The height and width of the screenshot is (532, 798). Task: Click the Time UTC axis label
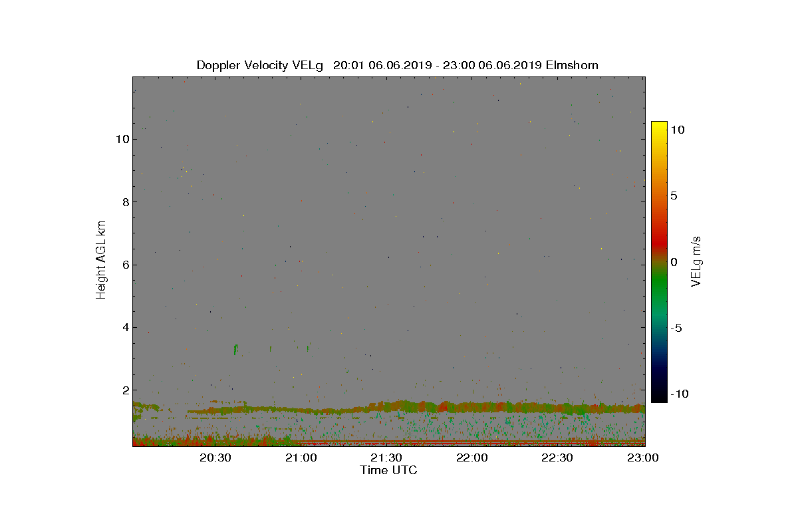(x=388, y=470)
